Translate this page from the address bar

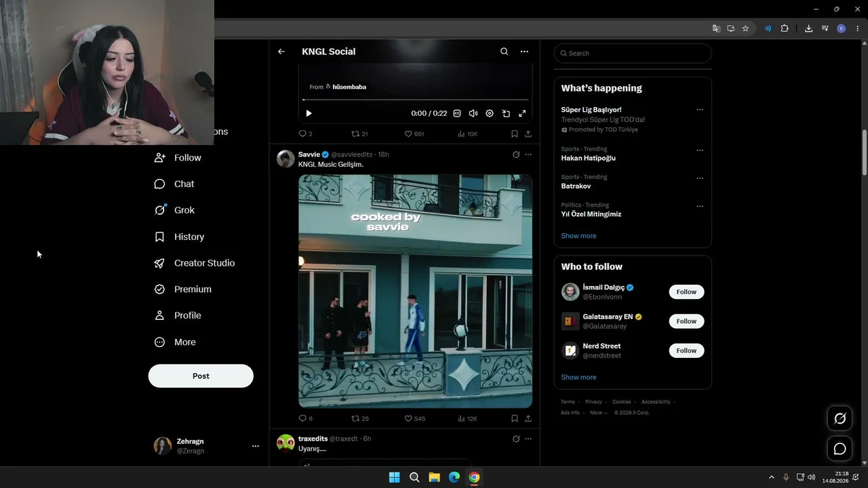(716, 28)
